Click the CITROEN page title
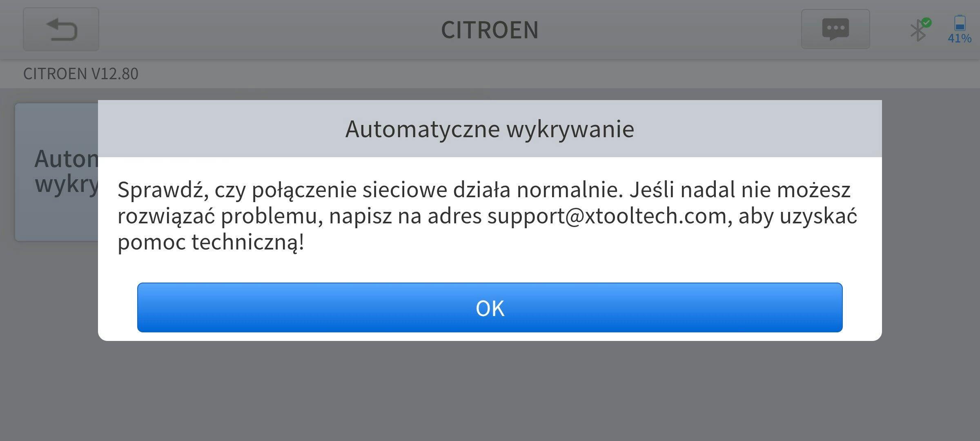 (x=490, y=30)
